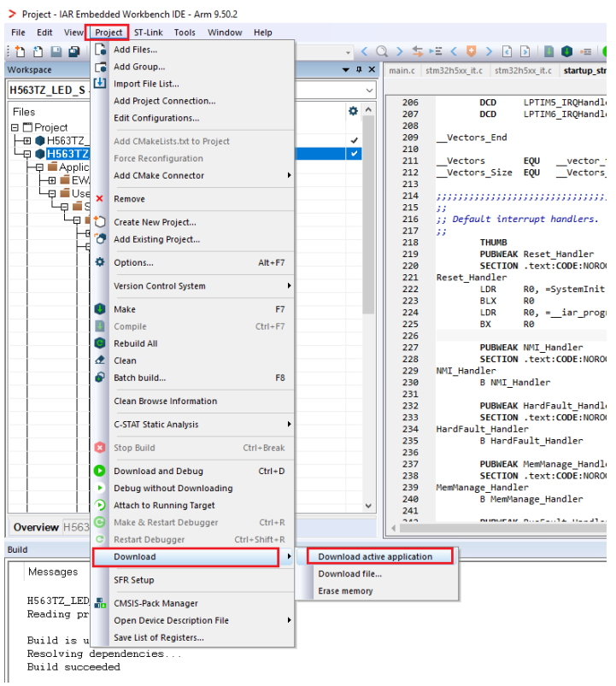The image size is (616, 686).
Task: Switch to the Overview workspace tab
Action: [36, 527]
